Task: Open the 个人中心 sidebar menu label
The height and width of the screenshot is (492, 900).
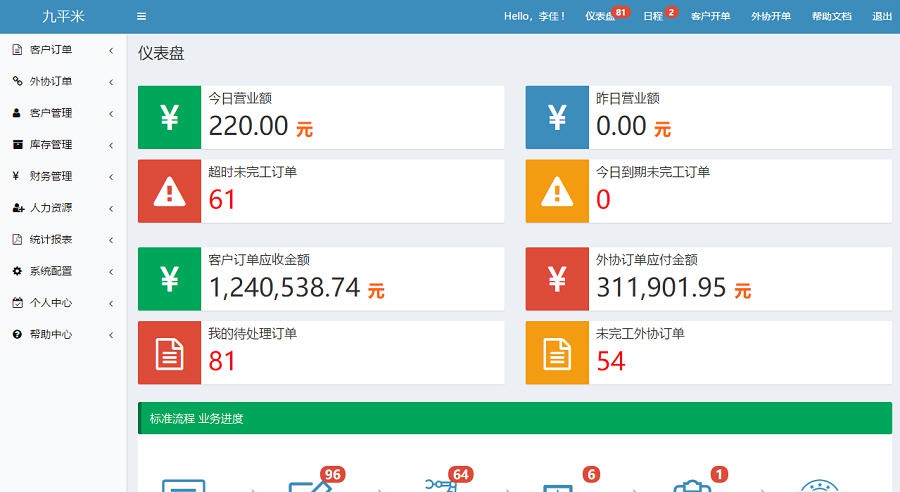Action: 51,303
